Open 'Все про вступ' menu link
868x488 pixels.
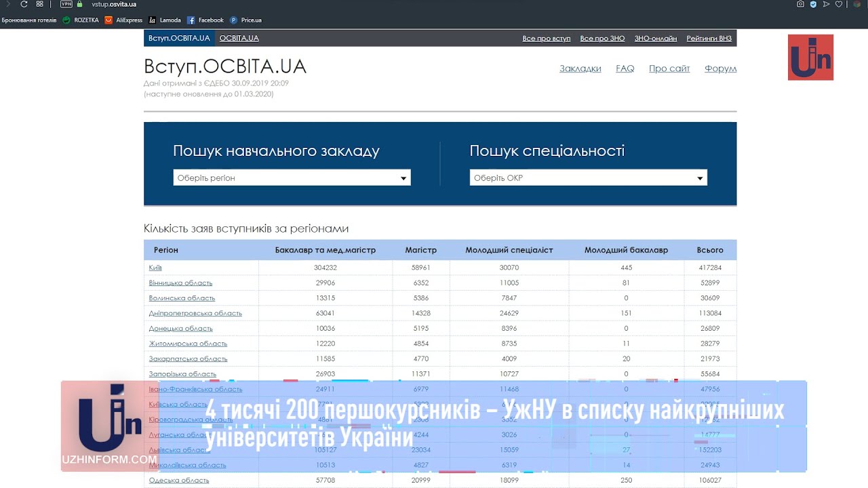pos(547,39)
